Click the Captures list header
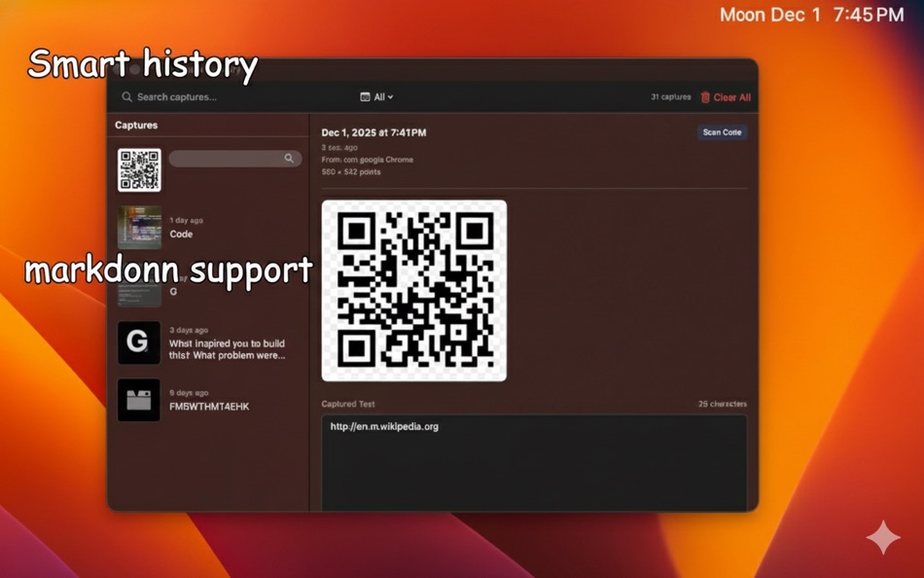 [136, 125]
